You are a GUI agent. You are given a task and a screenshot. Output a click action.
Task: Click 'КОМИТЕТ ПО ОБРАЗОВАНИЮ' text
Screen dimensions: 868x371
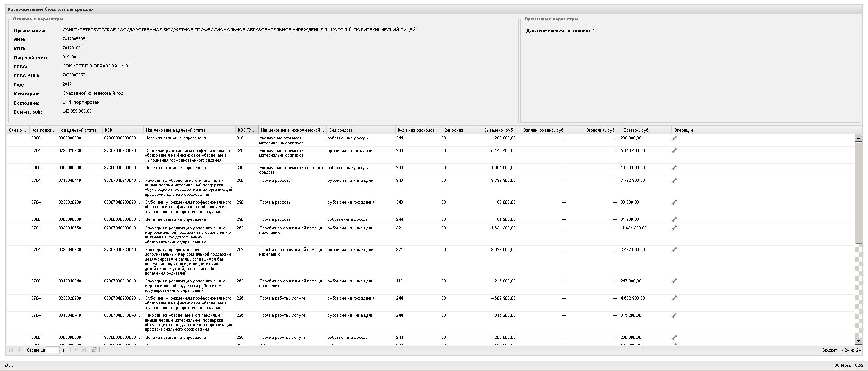(95, 66)
